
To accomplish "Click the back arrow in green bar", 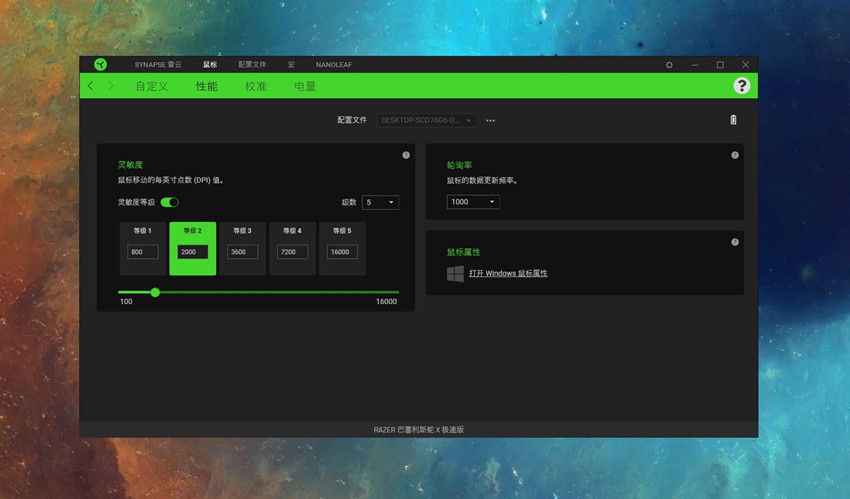I will tap(91, 86).
